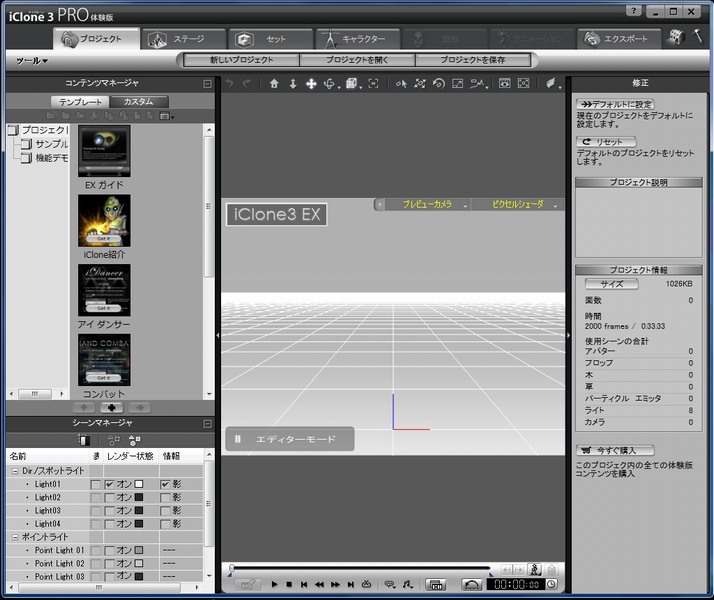This screenshot has width=714, height=600.
Task: Click the undo arrow in toolbar
Action: point(230,83)
